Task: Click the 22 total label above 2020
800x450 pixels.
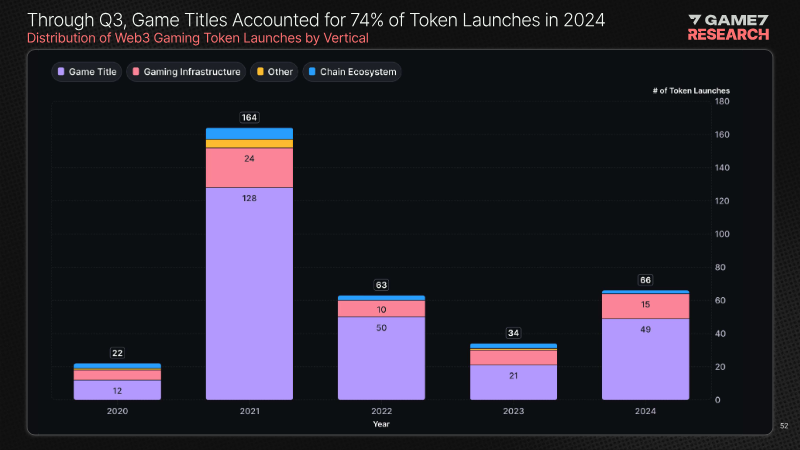Action: coord(117,353)
